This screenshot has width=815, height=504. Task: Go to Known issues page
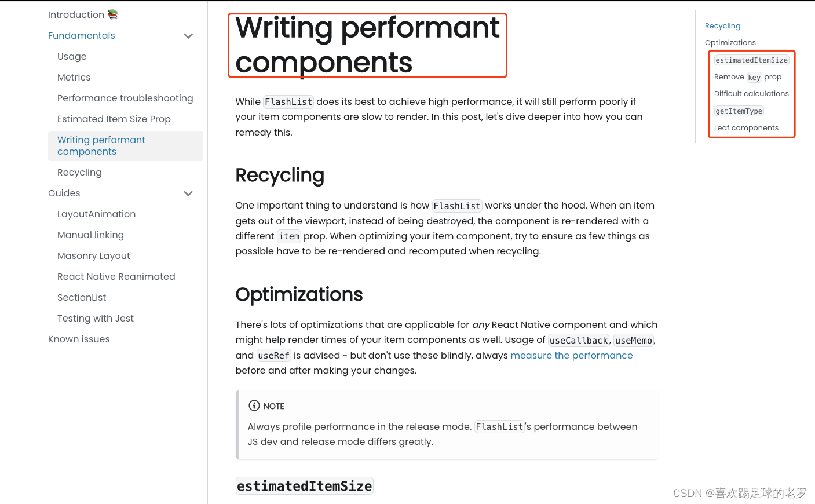tap(79, 339)
